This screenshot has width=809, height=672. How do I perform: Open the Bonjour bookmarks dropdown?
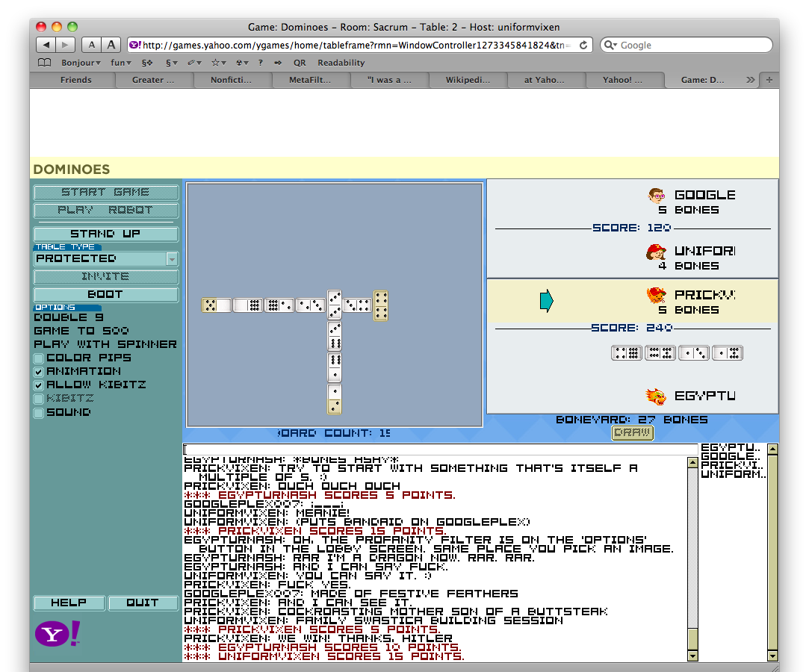point(81,63)
